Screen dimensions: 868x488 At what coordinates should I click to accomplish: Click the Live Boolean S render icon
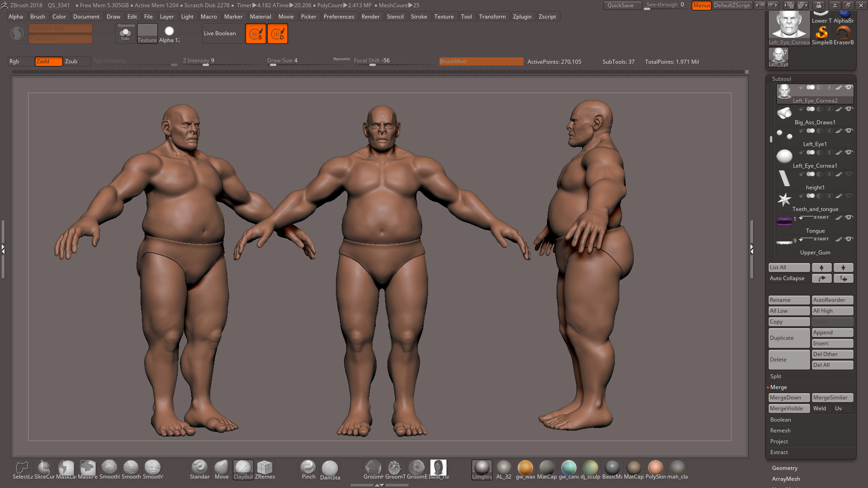point(256,33)
